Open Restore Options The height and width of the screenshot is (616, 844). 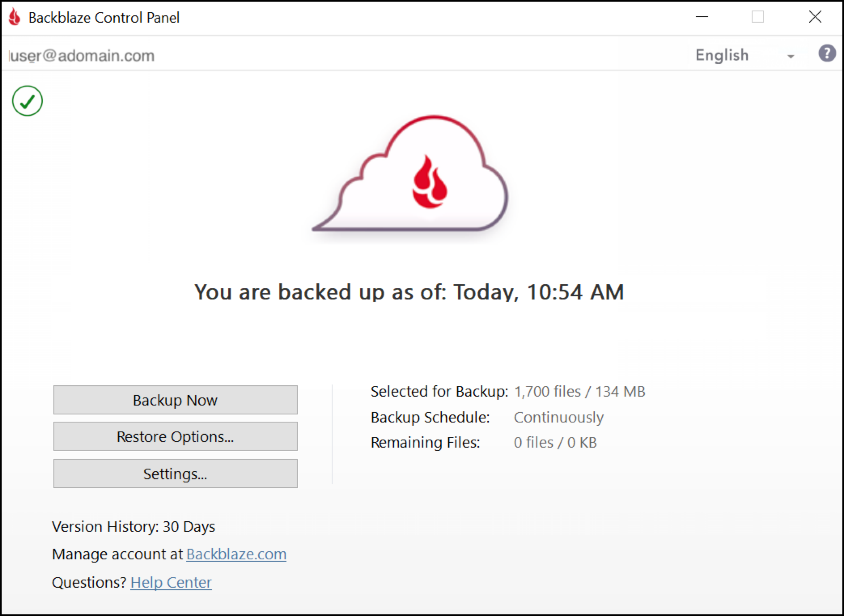coord(175,436)
